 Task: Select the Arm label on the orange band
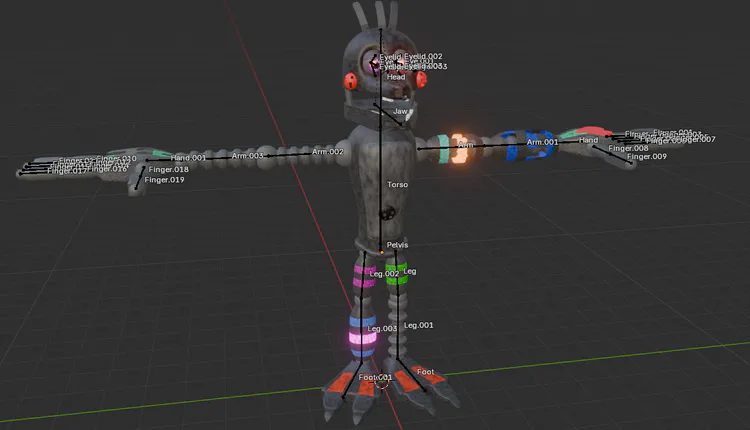465,144
